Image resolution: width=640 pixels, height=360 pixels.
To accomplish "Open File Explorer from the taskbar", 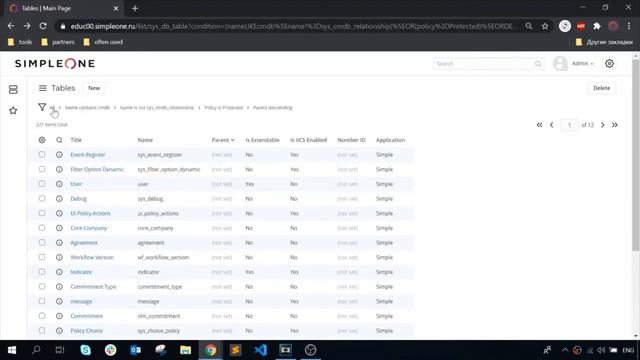I will [x=186, y=350].
